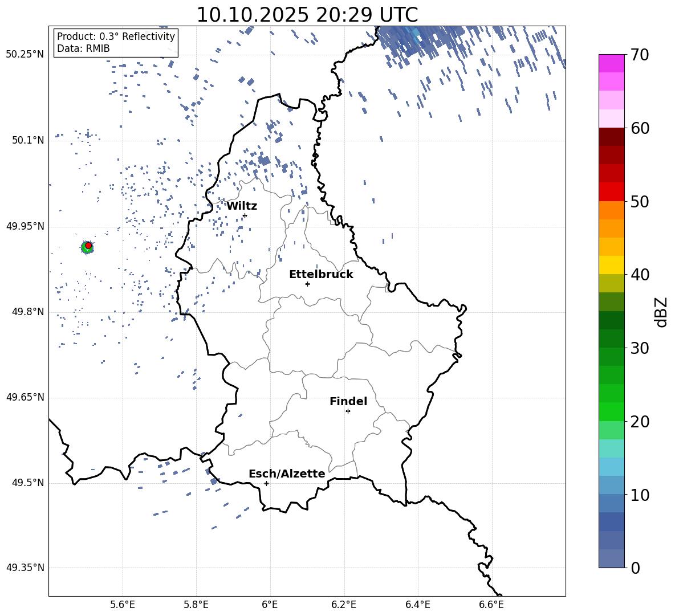Pick the slate blue swatch at 0 dBZ
Image resolution: width=675 pixels, height=616 pixels.
click(x=612, y=558)
